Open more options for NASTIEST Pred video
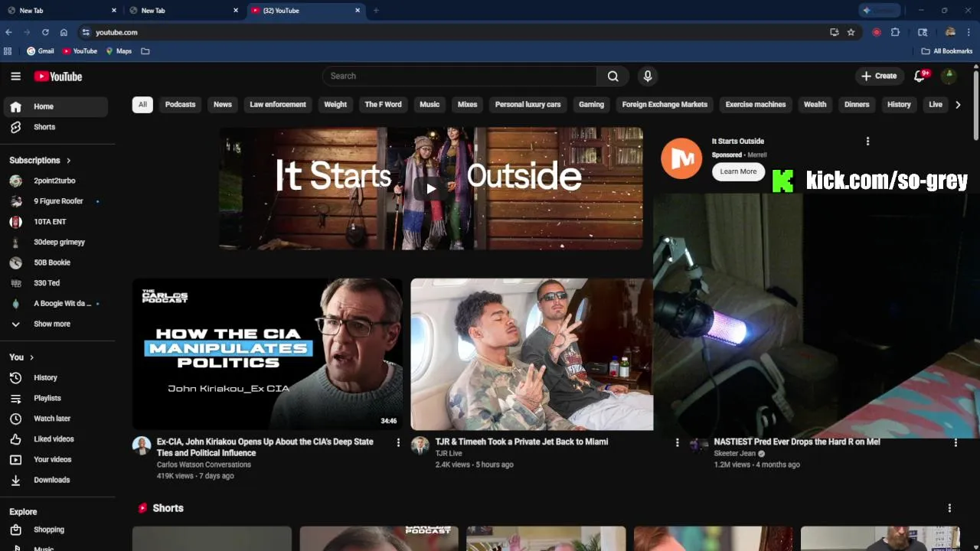 point(955,442)
